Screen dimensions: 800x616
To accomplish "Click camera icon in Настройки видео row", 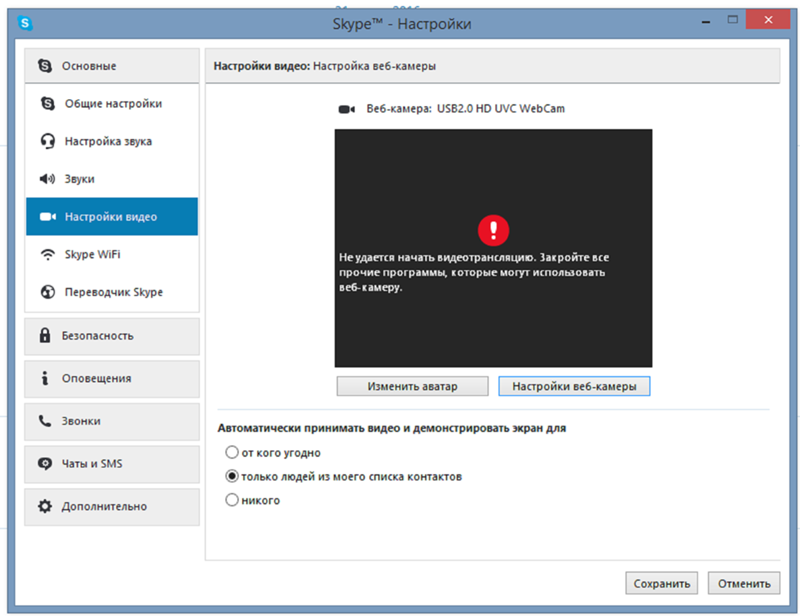I will [48, 217].
